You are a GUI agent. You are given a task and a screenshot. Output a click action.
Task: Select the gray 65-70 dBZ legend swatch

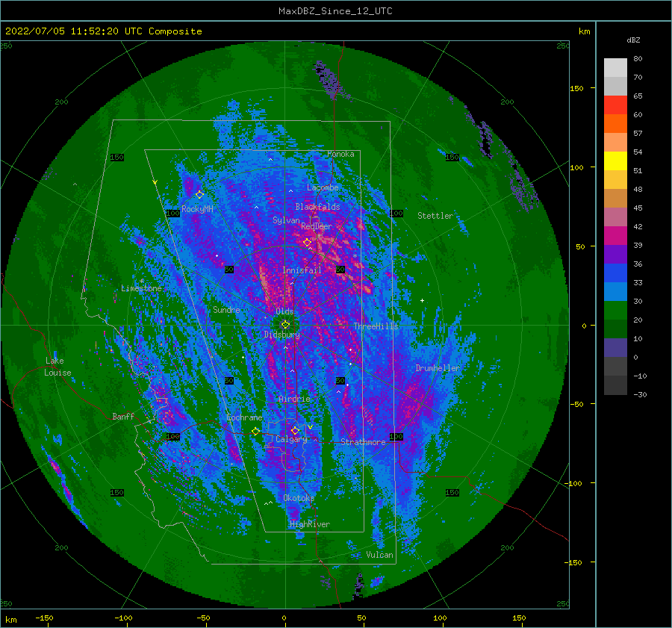[x=615, y=86]
